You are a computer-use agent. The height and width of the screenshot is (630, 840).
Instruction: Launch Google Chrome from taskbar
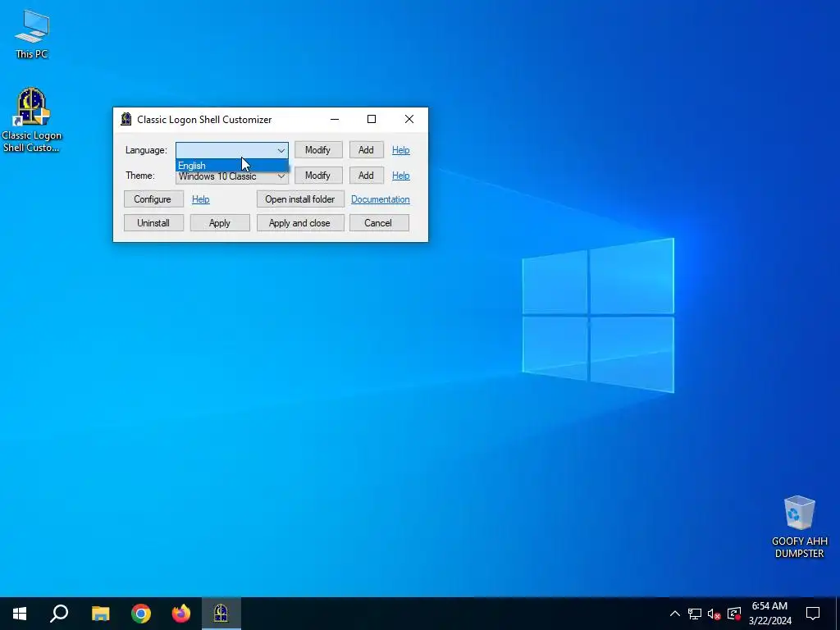click(141, 614)
